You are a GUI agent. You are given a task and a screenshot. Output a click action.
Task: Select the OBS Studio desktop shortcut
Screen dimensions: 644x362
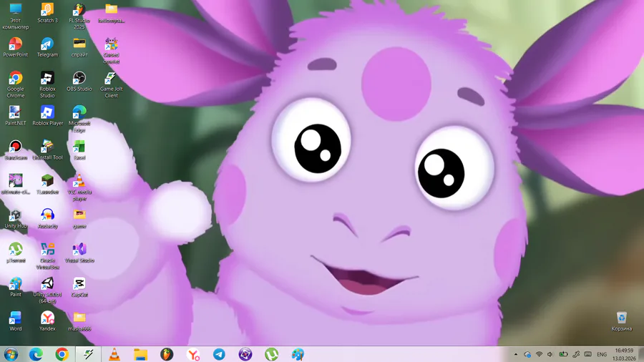79,82
